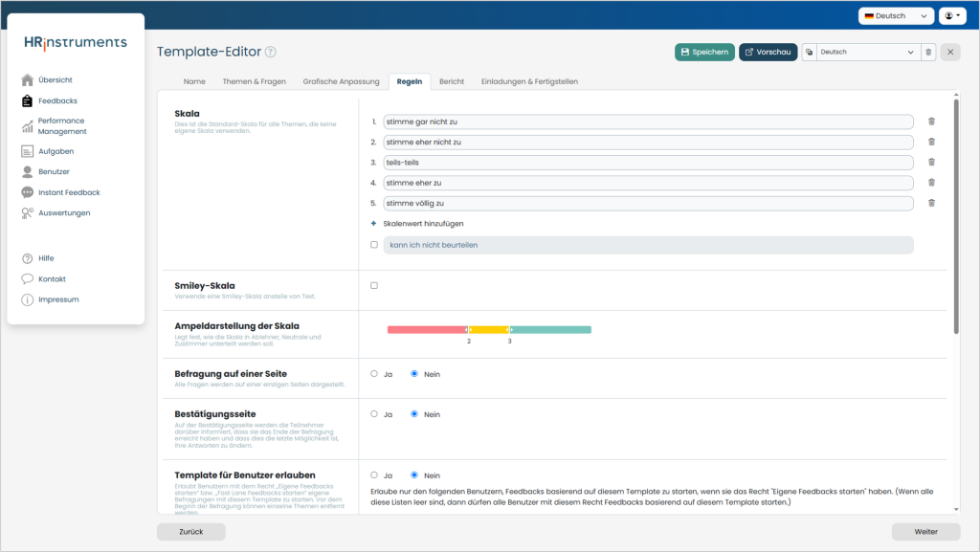Switch to Einladungen & Fertigstellen tab
Image resolution: width=980 pixels, height=552 pixels.
click(529, 81)
